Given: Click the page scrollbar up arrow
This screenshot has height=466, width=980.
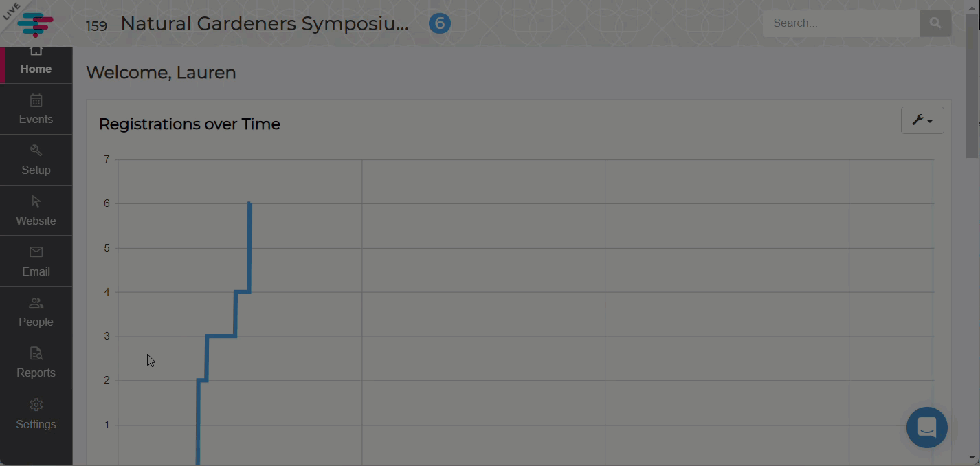Looking at the screenshot, I should point(972,7).
